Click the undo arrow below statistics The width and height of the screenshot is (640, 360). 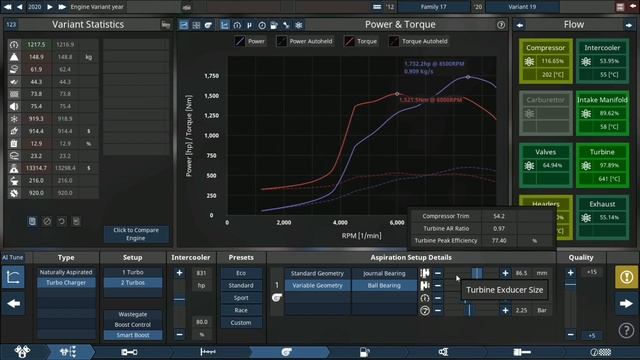pos(61,221)
